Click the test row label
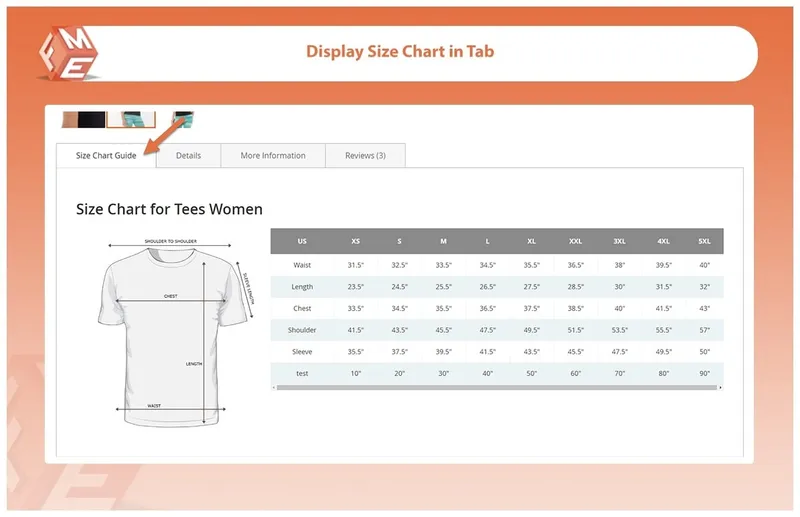Image resolution: width=800 pixels, height=517 pixels. coord(302,373)
